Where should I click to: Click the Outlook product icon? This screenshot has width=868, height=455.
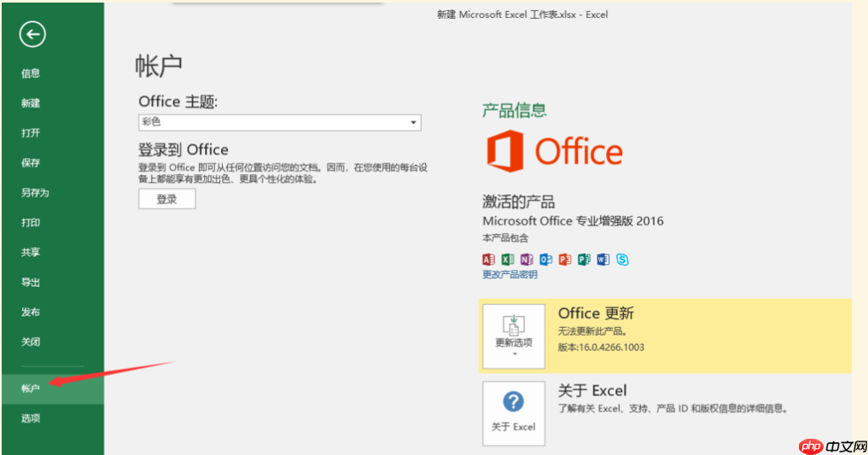pyautogui.click(x=546, y=260)
